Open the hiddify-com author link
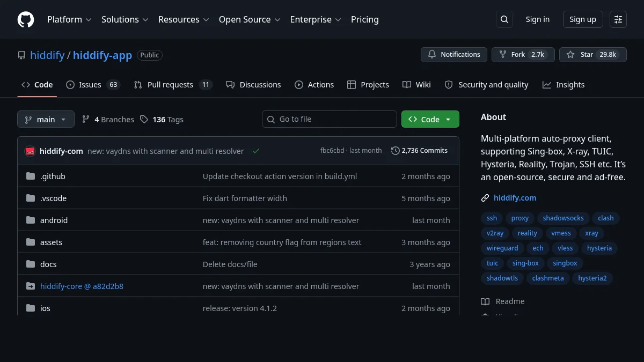 [61, 151]
